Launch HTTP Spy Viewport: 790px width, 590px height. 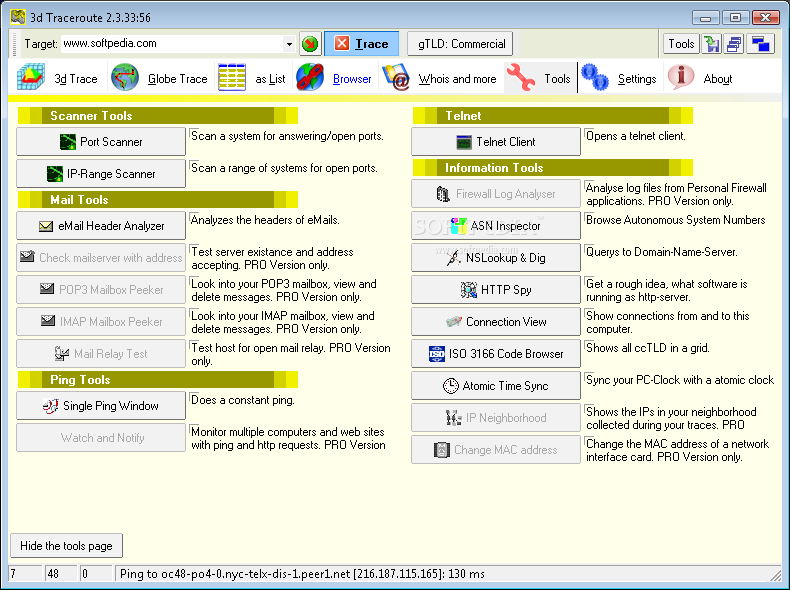496,290
